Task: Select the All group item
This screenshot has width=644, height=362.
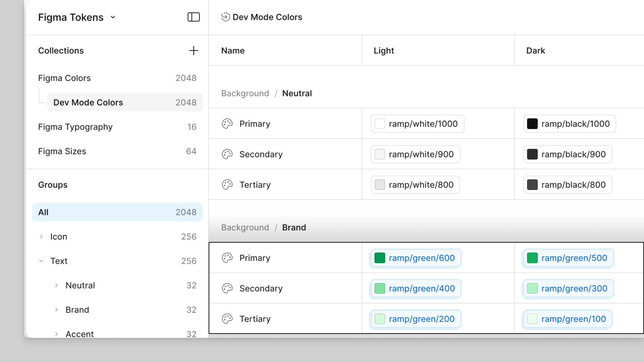Action: [x=117, y=212]
